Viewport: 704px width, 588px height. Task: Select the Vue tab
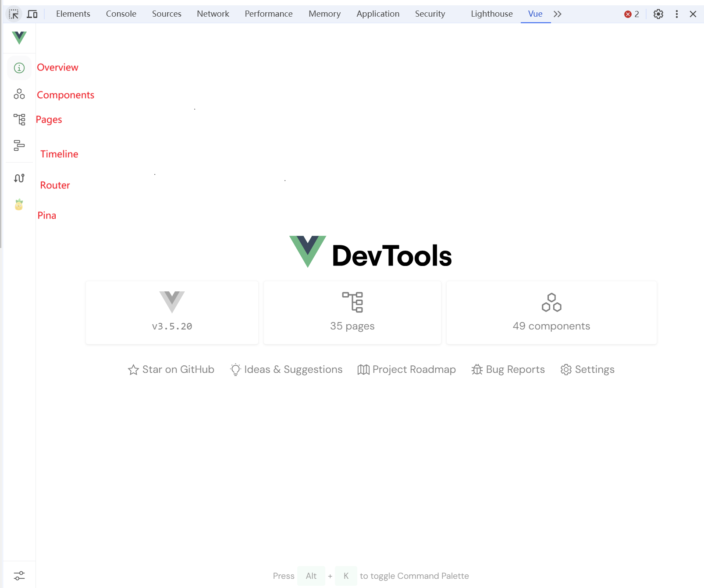(x=535, y=14)
